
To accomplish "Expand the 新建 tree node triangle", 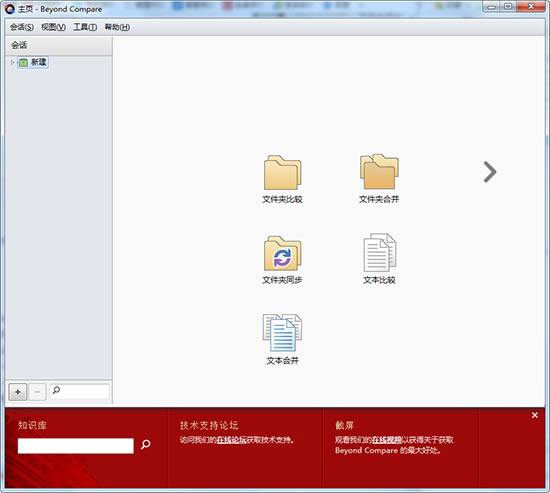I will [x=12, y=62].
